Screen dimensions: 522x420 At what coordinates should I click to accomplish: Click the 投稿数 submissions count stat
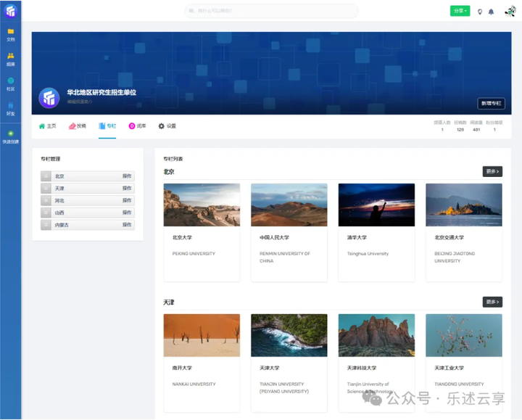click(460, 126)
